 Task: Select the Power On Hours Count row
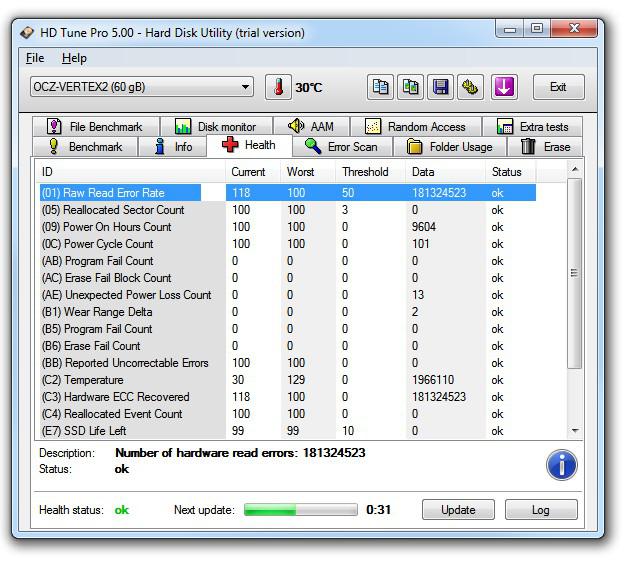[x=288, y=227]
